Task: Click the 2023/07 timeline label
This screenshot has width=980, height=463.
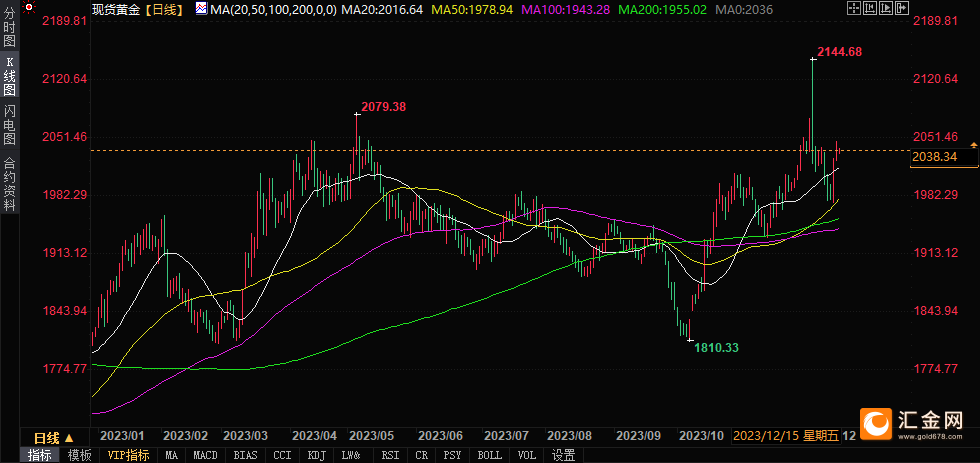Action: tap(507, 435)
